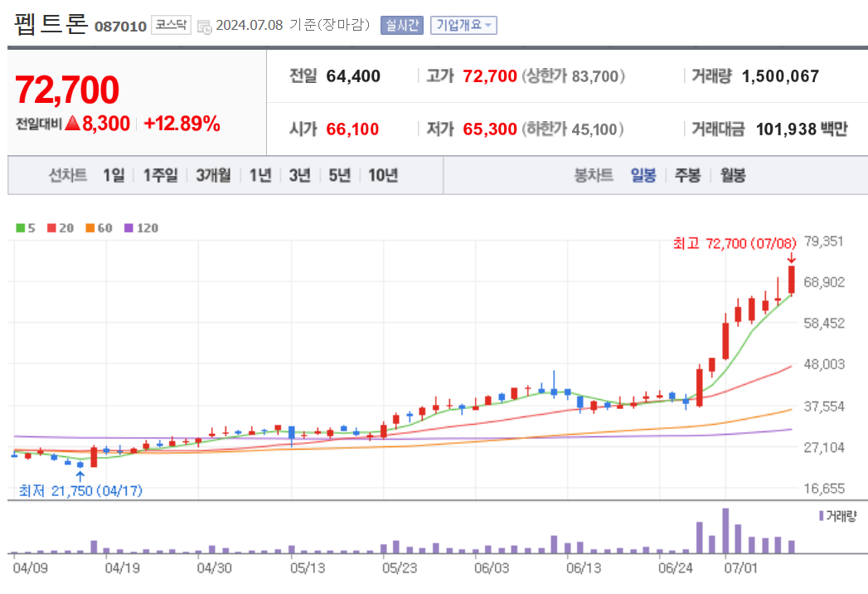Click the last red candlestick at 07/08
Image resolution: width=868 pixels, height=594 pixels.
(x=792, y=280)
